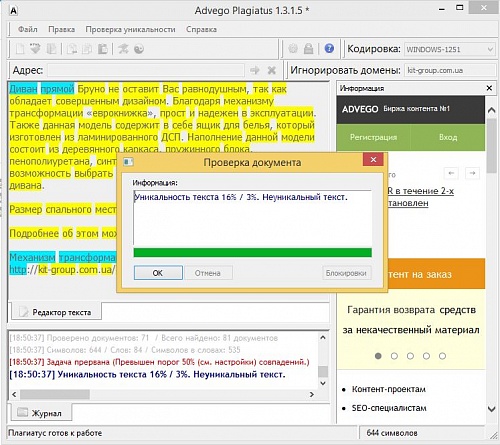Switch to the Журнал tab
500x445 pixels.
(40, 413)
